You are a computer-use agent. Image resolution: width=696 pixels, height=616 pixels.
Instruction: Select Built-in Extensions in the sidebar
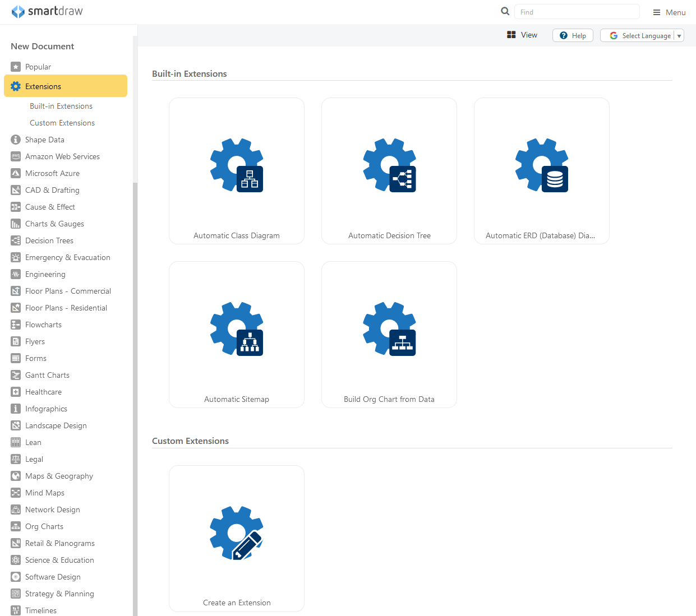pos(61,106)
